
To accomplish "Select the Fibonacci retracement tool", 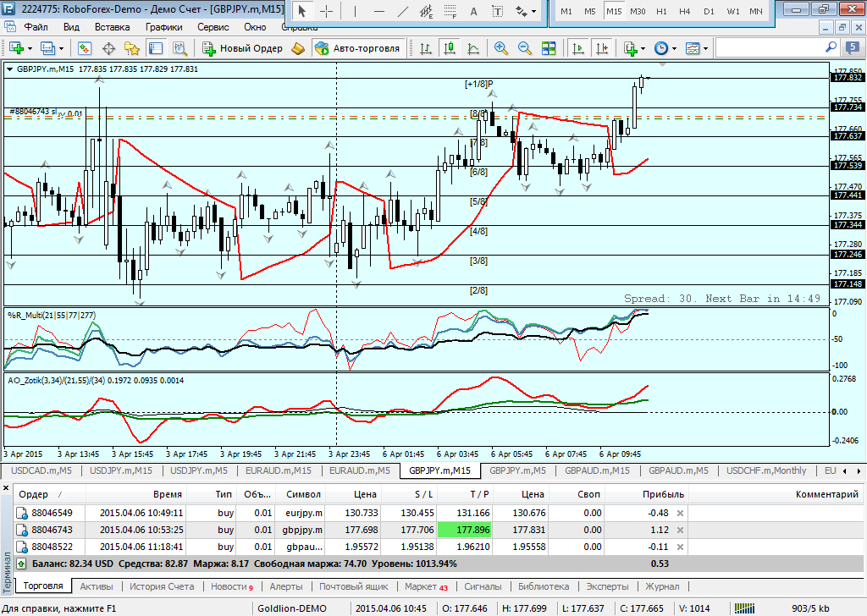I will click(x=450, y=11).
